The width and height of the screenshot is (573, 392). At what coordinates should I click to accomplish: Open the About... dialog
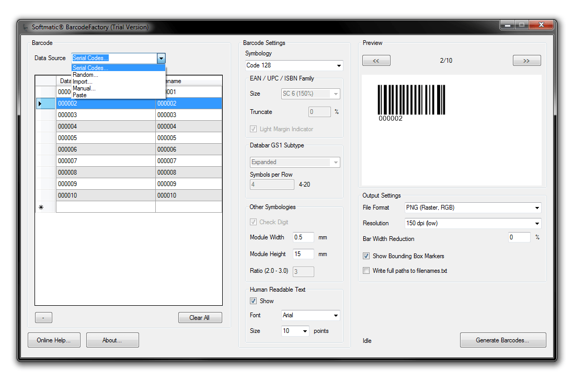(112, 340)
